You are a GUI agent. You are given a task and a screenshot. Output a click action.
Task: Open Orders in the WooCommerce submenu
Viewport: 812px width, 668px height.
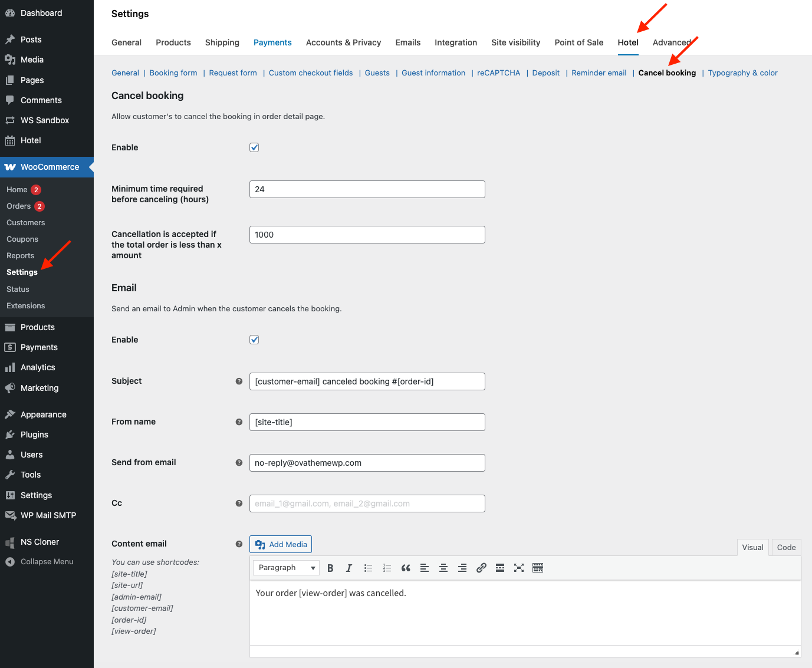pyautogui.click(x=19, y=206)
